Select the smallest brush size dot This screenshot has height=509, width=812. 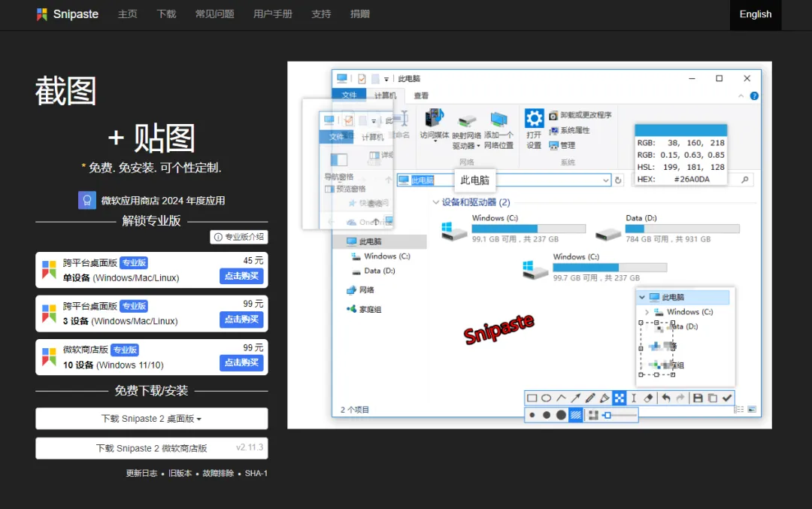coord(532,415)
